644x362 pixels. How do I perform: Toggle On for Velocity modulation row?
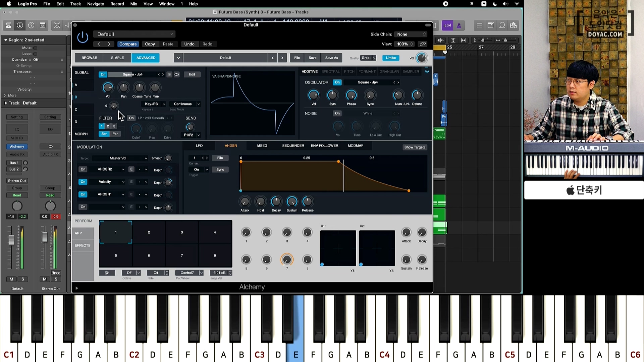pos(83,182)
